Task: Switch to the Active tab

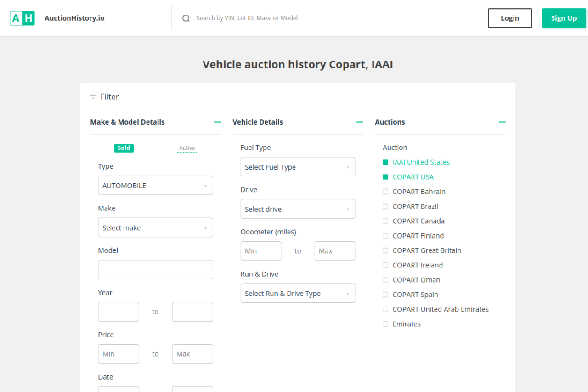Action: (187, 148)
